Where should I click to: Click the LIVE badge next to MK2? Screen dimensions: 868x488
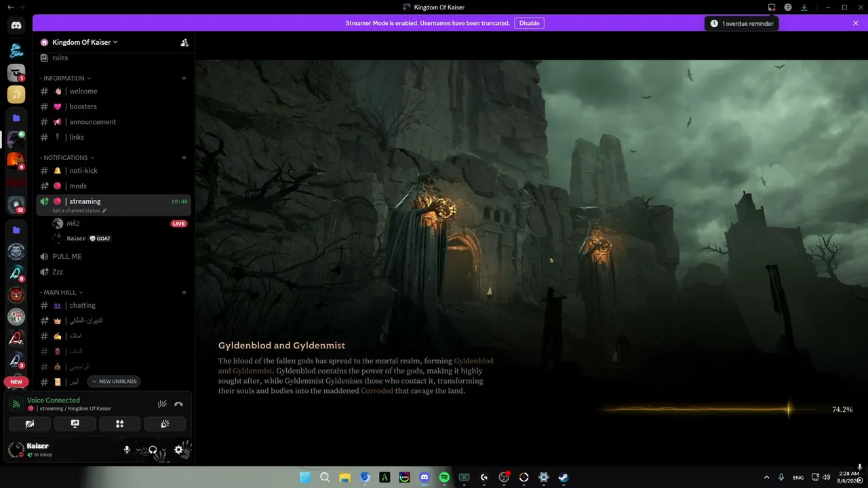[179, 224]
